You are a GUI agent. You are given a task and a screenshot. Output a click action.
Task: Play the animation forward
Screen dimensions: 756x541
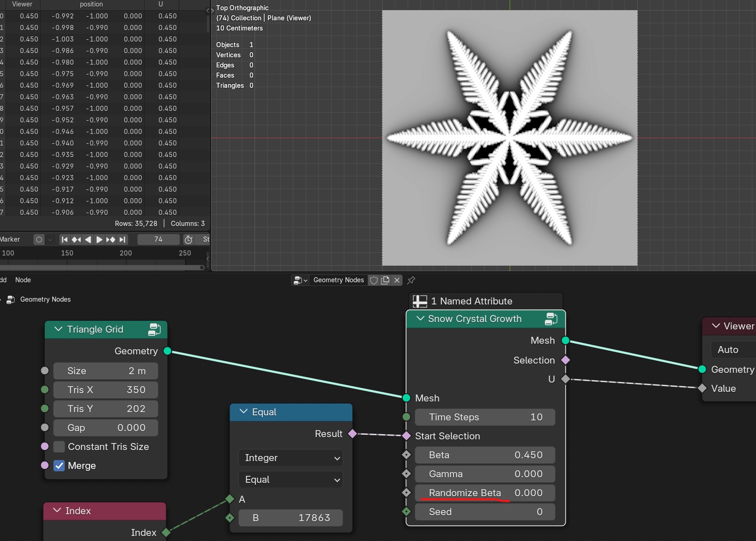point(99,239)
